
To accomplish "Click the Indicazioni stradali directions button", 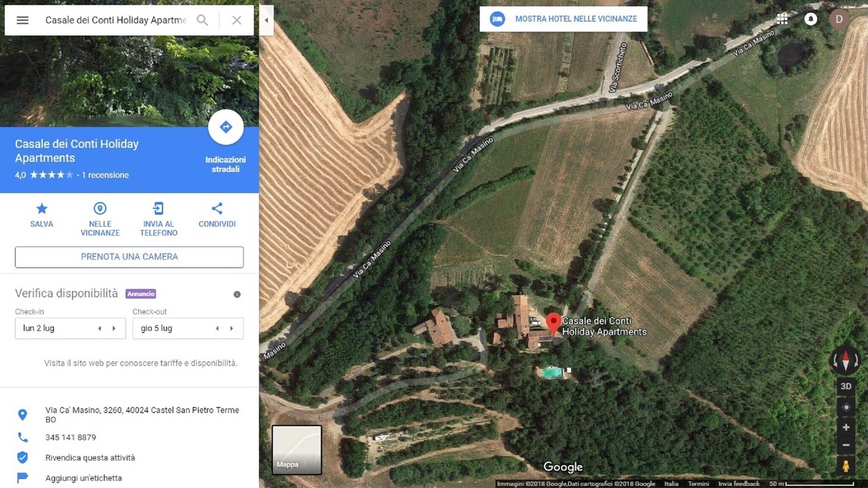I will coord(226,127).
